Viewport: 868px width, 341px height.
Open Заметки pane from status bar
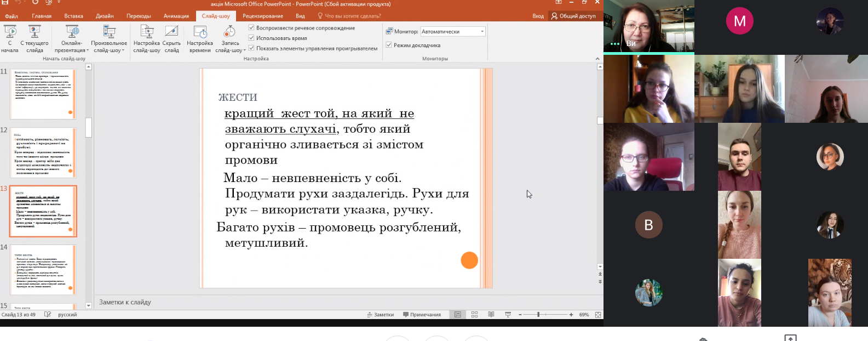380,315
